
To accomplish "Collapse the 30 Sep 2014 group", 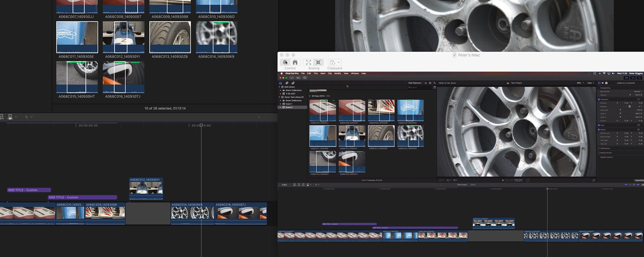I will click(309, 96).
